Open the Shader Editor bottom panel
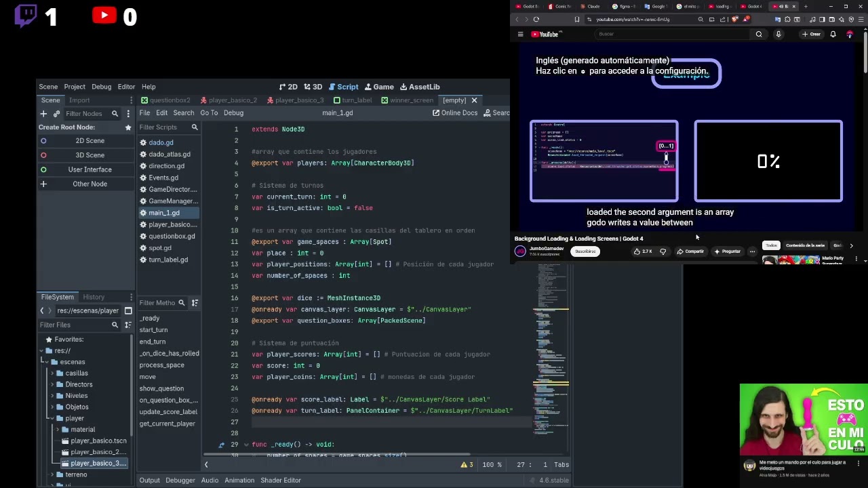Viewport: 868px width, 488px height. [281, 481]
